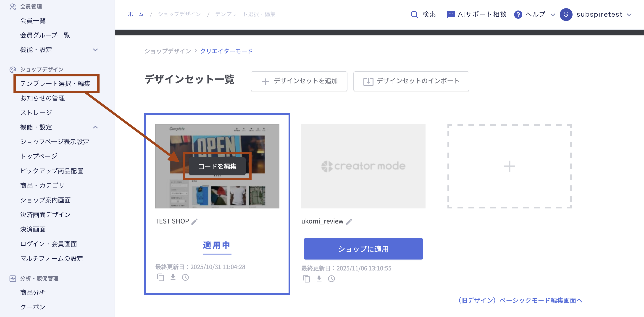This screenshot has width=644, height=317.
Task: Collapse ショップデザイン 機能・設定 section
Action: (x=95, y=127)
